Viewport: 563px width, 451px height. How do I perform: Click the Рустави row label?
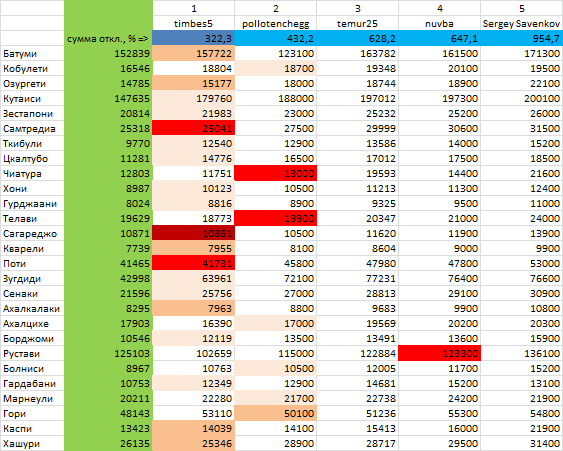(x=32, y=353)
